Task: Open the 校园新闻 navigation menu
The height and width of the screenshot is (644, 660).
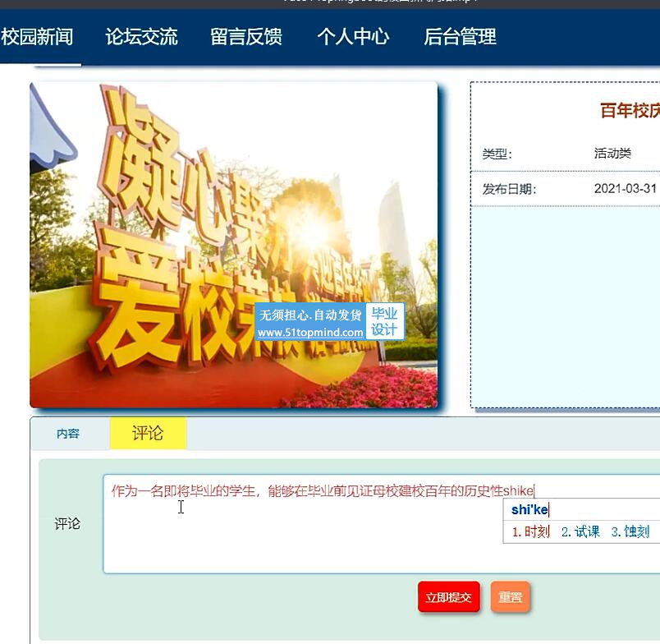Action: pyautogui.click(x=37, y=37)
